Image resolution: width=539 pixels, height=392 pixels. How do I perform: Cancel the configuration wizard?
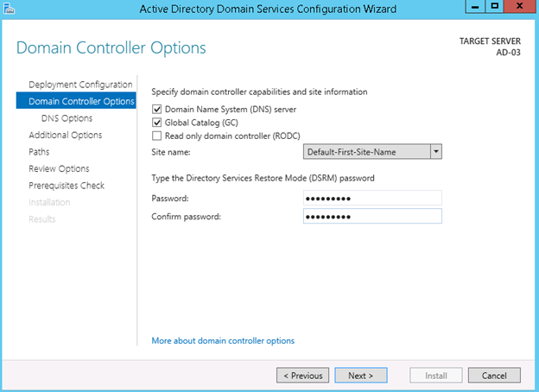click(494, 376)
